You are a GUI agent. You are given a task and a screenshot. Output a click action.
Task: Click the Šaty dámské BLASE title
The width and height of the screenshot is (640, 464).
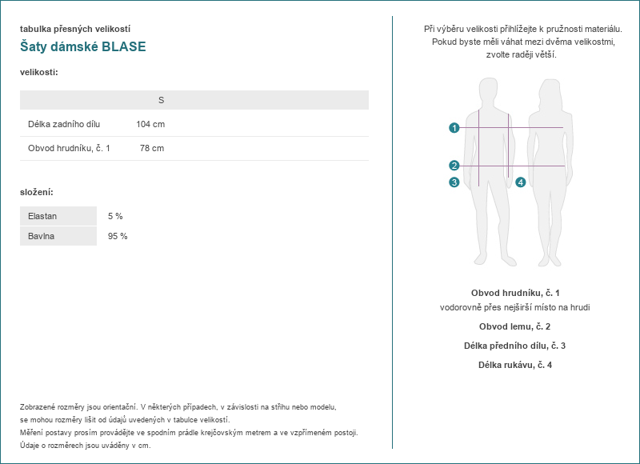83,47
